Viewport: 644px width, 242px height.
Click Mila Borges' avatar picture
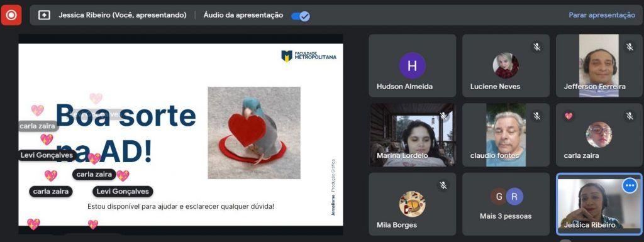tap(412, 204)
